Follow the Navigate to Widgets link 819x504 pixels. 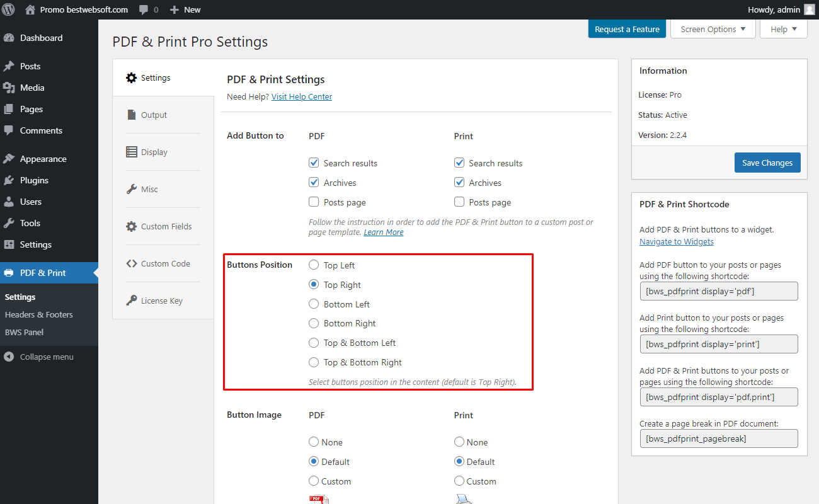677,241
